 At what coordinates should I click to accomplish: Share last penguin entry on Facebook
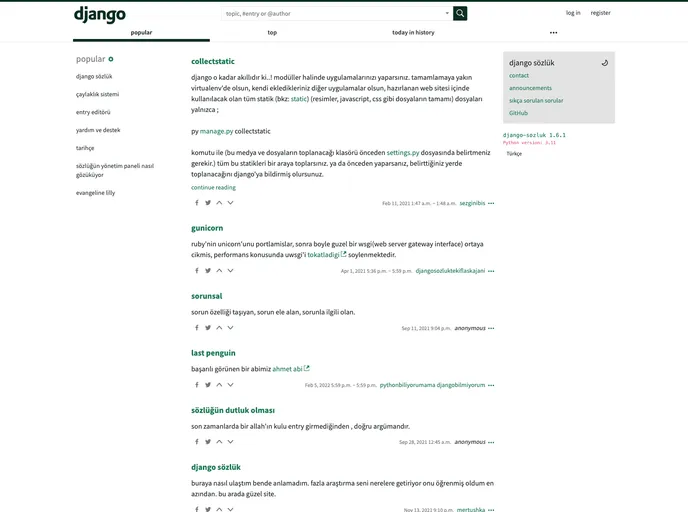pyautogui.click(x=197, y=385)
